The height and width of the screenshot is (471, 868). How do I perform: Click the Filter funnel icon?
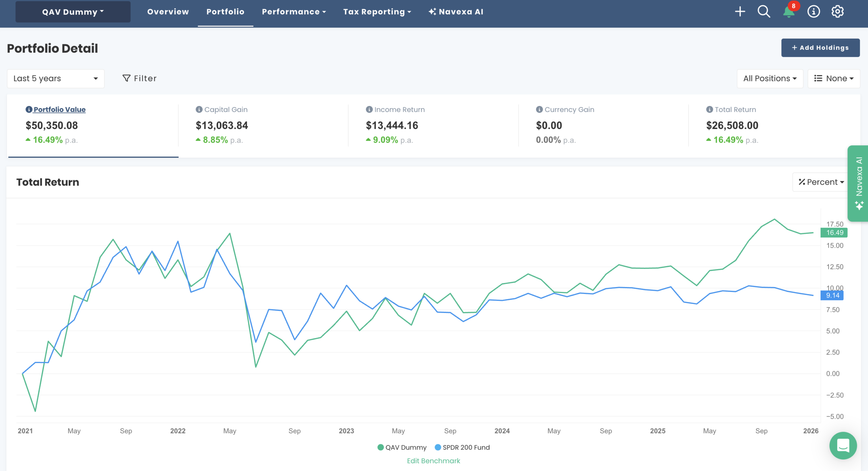point(126,78)
